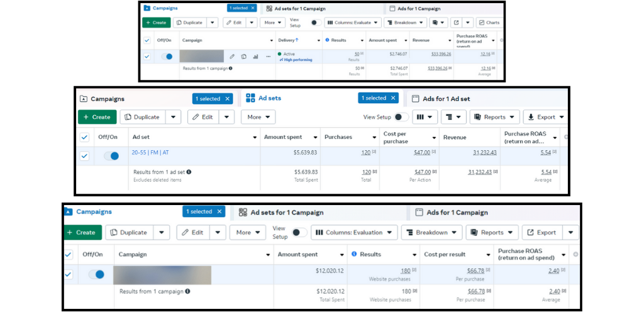Uncheck the checkbox for the '20-55 | FM | AT' row

click(x=84, y=156)
